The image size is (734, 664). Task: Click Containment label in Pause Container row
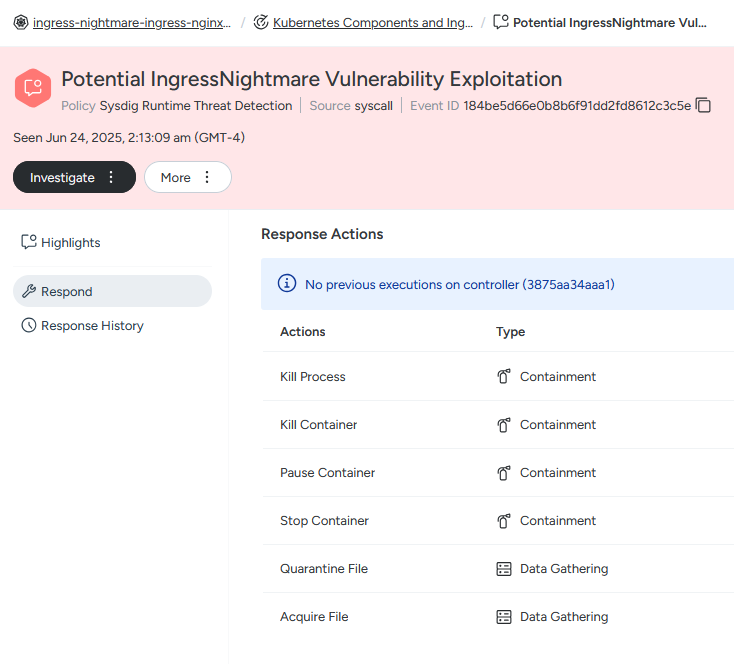point(558,472)
